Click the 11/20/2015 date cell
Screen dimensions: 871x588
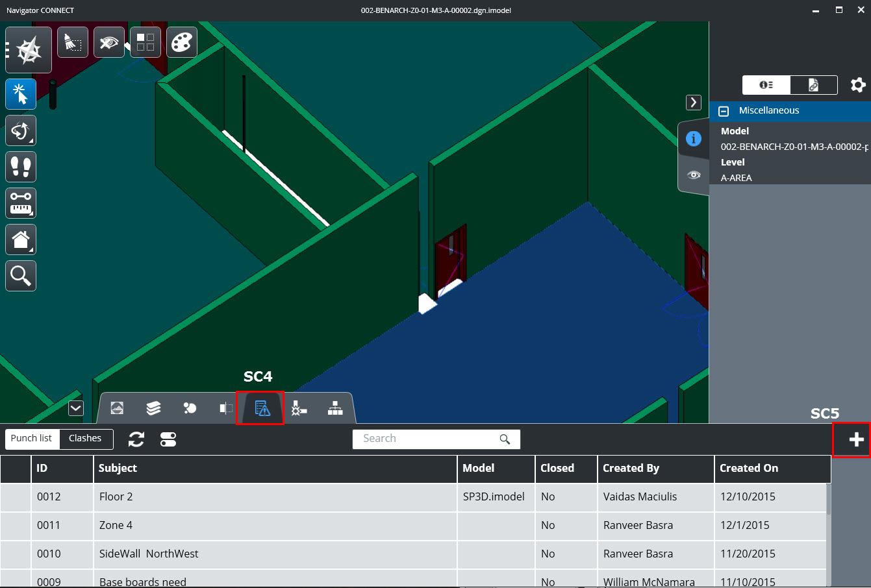pyautogui.click(x=770, y=554)
